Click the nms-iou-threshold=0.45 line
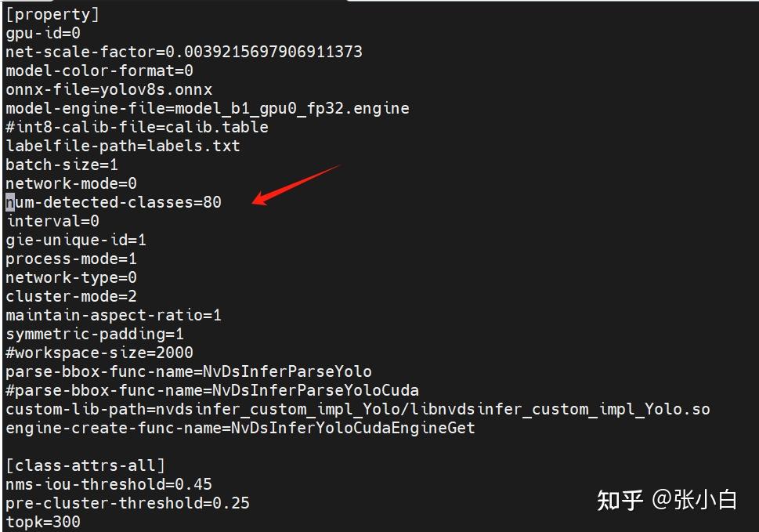 pyautogui.click(x=109, y=484)
